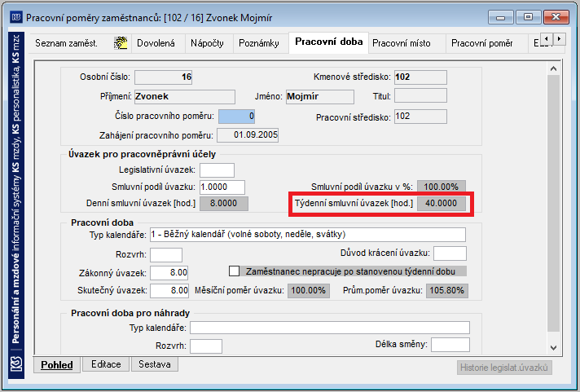
Task: Click the Historie legislat.úvazků button
Action: (504, 368)
